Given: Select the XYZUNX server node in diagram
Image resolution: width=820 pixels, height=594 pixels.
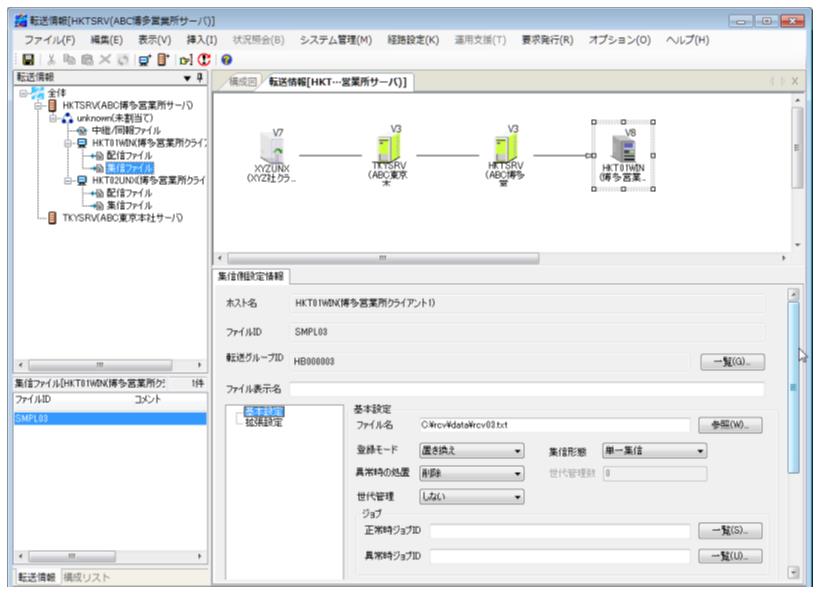Looking at the screenshot, I should click(x=263, y=148).
